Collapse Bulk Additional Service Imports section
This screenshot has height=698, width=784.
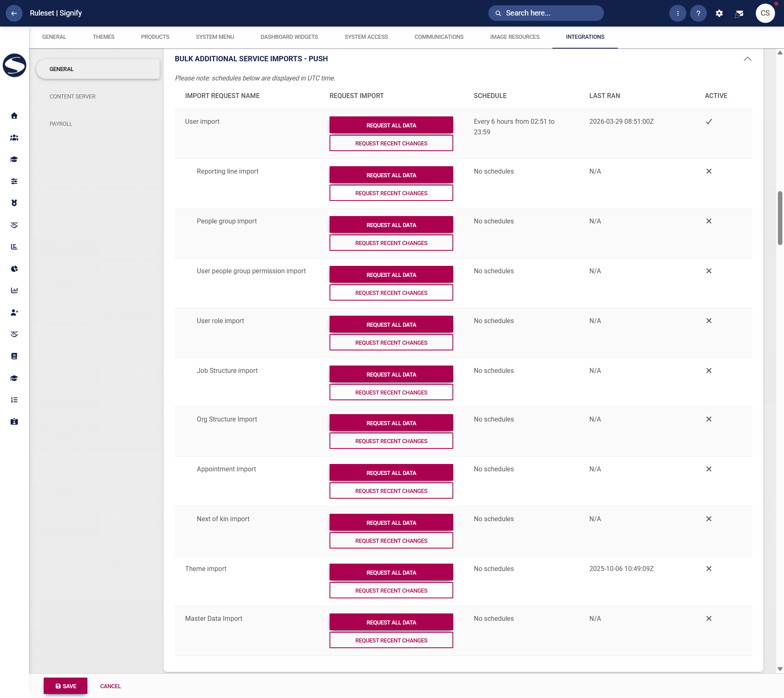(747, 59)
